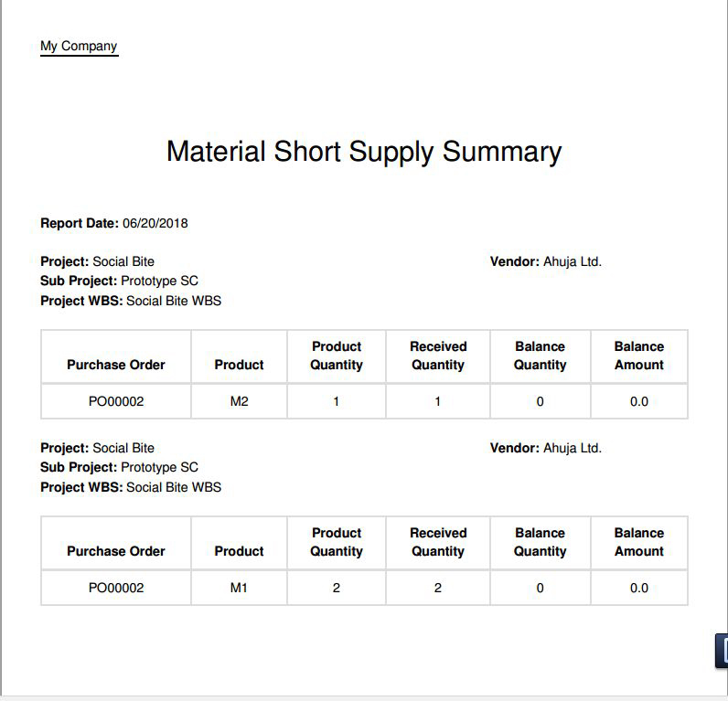
Task: Select the Report Date value 06/20/2018
Action: pyautogui.click(x=155, y=223)
